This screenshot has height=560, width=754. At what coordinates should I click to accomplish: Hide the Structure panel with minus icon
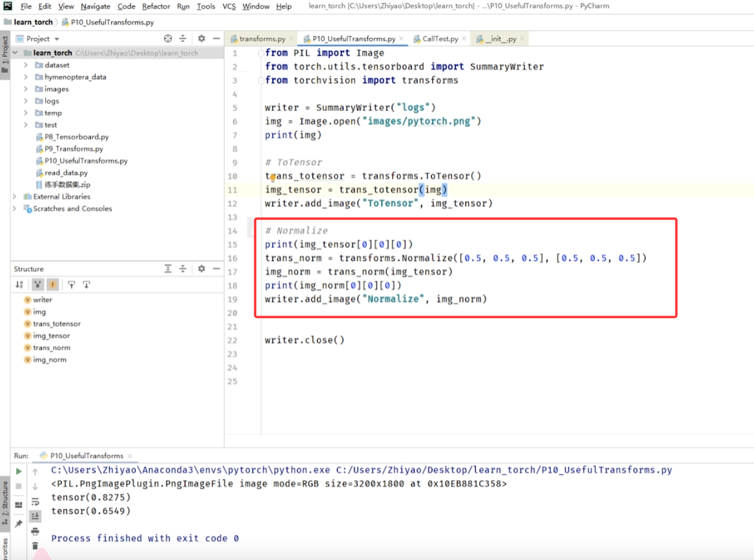point(216,268)
